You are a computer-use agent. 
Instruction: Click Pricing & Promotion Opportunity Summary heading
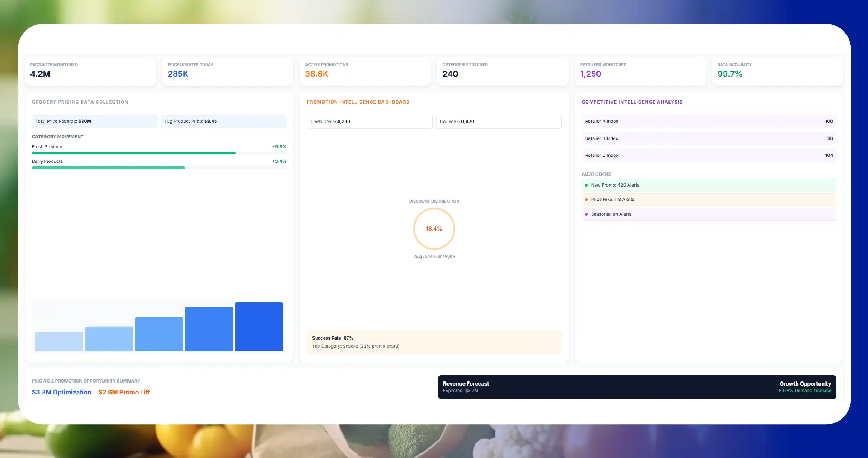click(86, 381)
